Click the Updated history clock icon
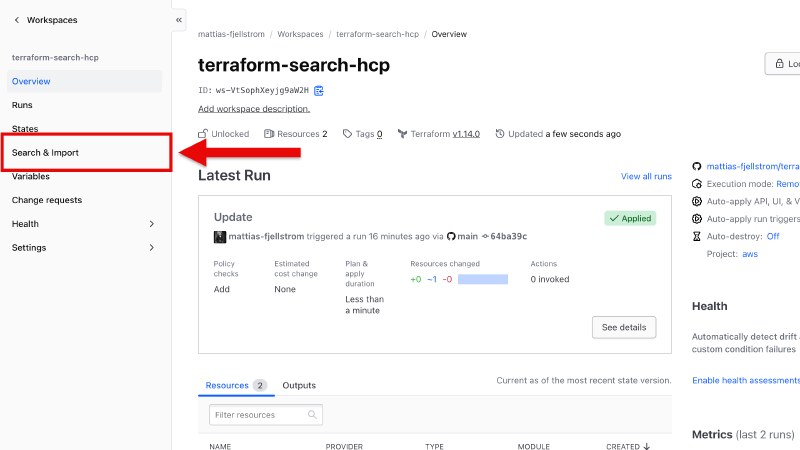Viewport: 800px width, 450px height. coord(500,134)
